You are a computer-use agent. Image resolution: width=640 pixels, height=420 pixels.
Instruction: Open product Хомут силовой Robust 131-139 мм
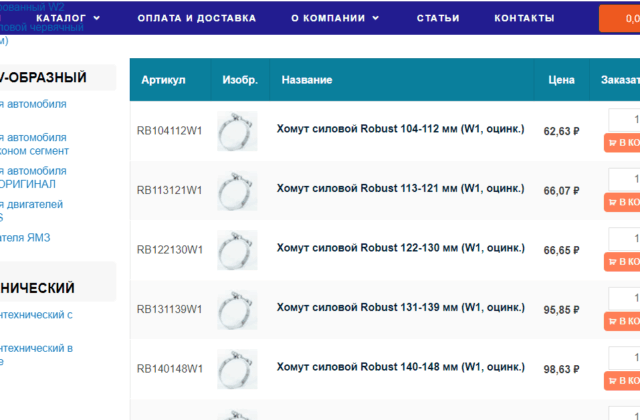coord(400,308)
